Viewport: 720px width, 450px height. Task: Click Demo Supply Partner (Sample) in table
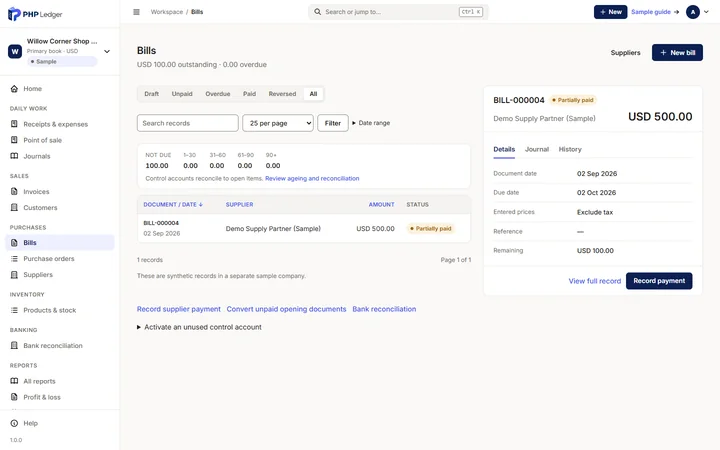273,229
